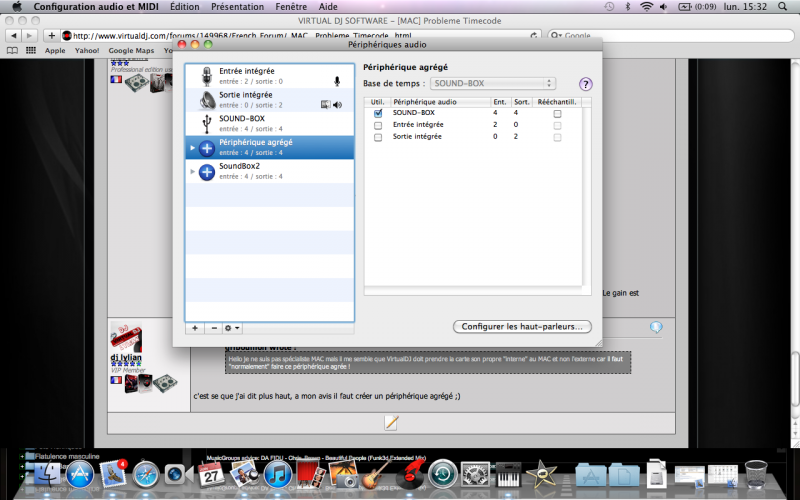Enable Sortie intégrée Util. checkbox
Image resolution: width=800 pixels, height=500 pixels.
(x=378, y=137)
